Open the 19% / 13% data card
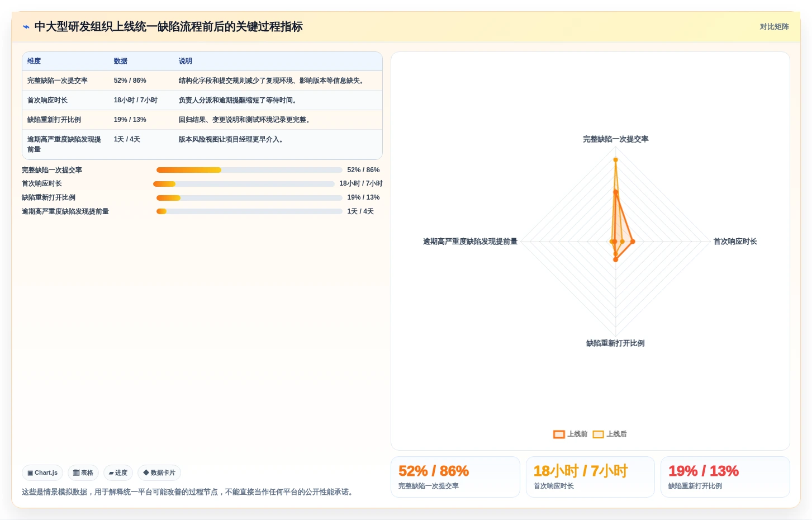The height and width of the screenshot is (520, 812). [725, 477]
